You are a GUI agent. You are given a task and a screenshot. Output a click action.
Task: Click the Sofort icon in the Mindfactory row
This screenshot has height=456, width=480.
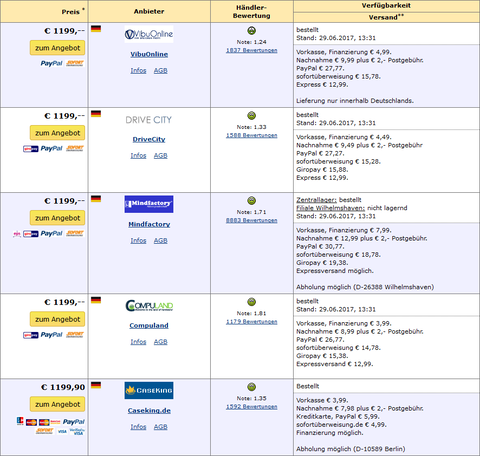point(75,233)
